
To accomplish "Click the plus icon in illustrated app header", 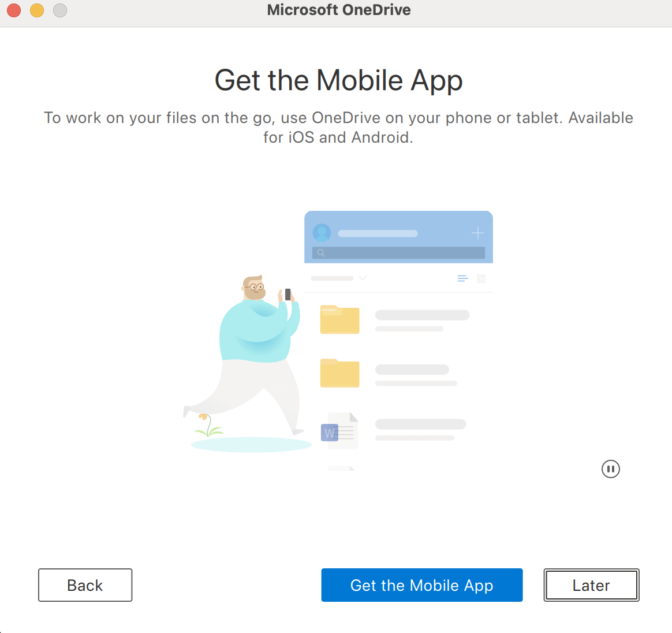I will tap(477, 233).
